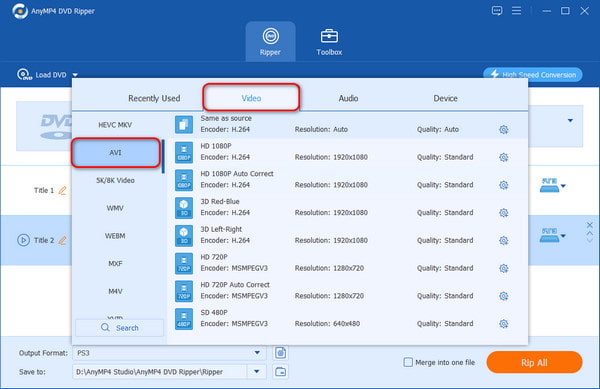Choose WEBM format category

(x=115, y=236)
